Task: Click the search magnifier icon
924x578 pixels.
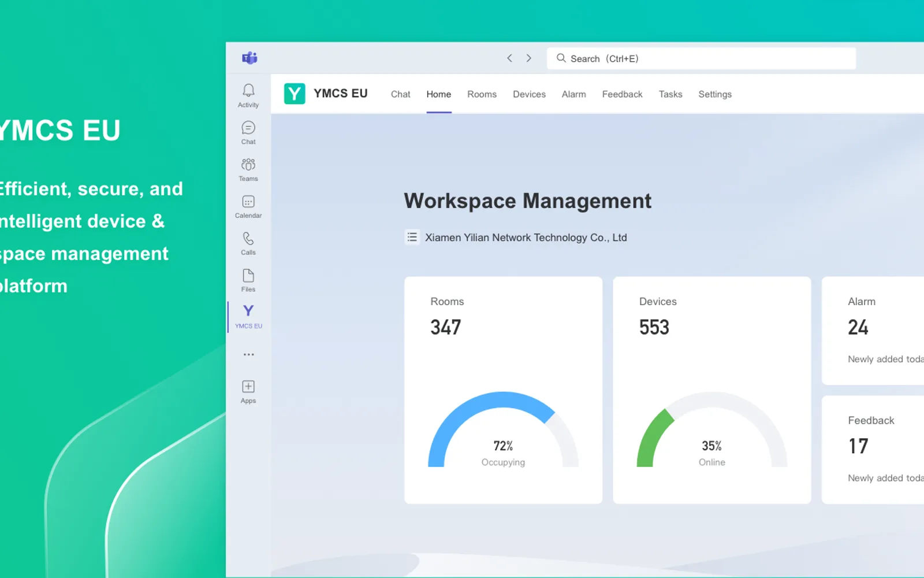Action: [561, 58]
